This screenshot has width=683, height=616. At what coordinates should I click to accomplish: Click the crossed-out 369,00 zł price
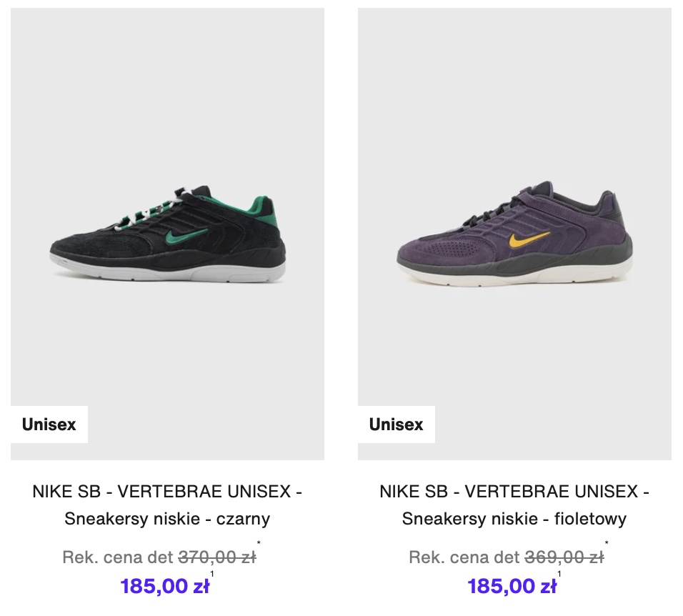564,557
